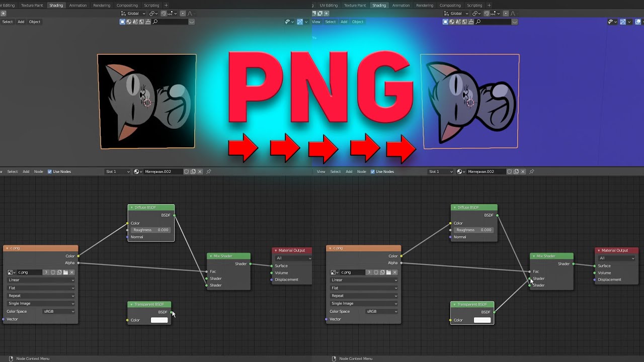Add new workspace with plus in left window

click(x=166, y=5)
